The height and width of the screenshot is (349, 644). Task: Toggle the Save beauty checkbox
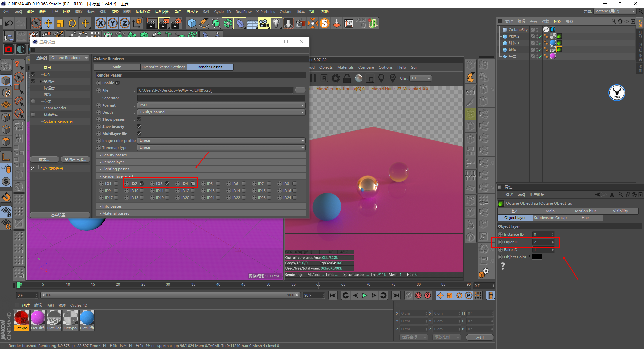point(139,127)
